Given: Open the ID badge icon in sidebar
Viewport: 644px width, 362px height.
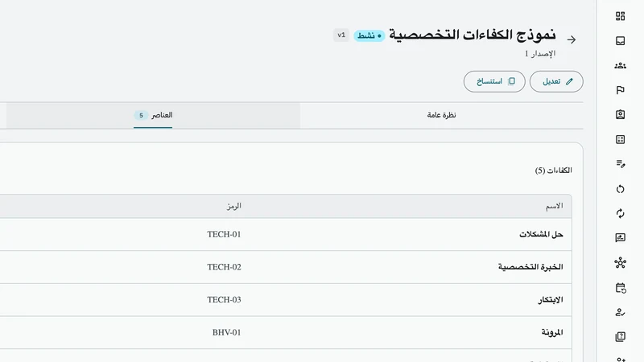Looking at the screenshot, I should 620,114.
